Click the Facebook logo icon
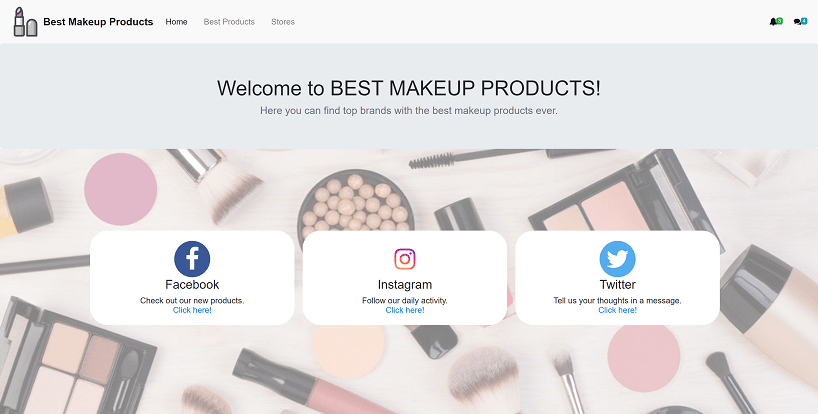Viewport: 818px width, 414px height. click(x=192, y=259)
